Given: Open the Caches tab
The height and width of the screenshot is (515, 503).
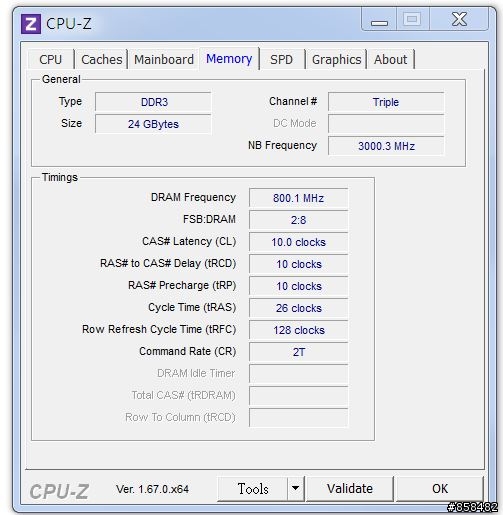Looking at the screenshot, I should (101, 60).
